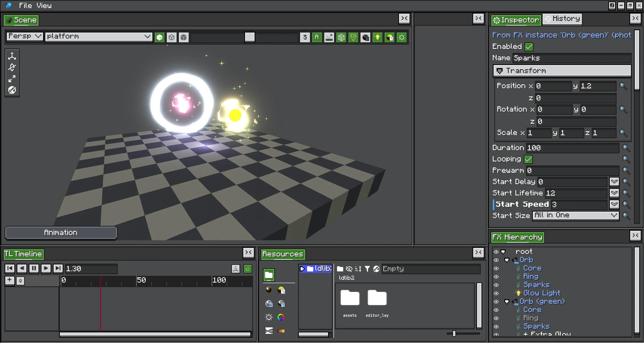Click the filter funnel icon in Resources
Screen dimensions: 644x343
click(x=367, y=269)
